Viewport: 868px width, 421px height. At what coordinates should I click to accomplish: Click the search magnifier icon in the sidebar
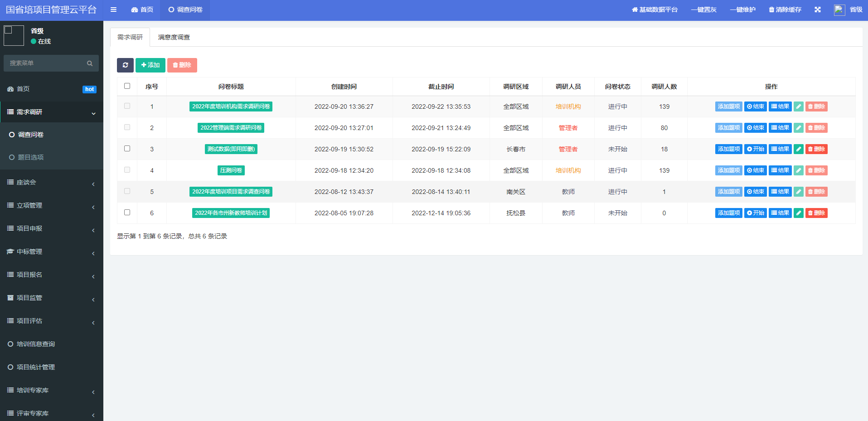[90, 63]
